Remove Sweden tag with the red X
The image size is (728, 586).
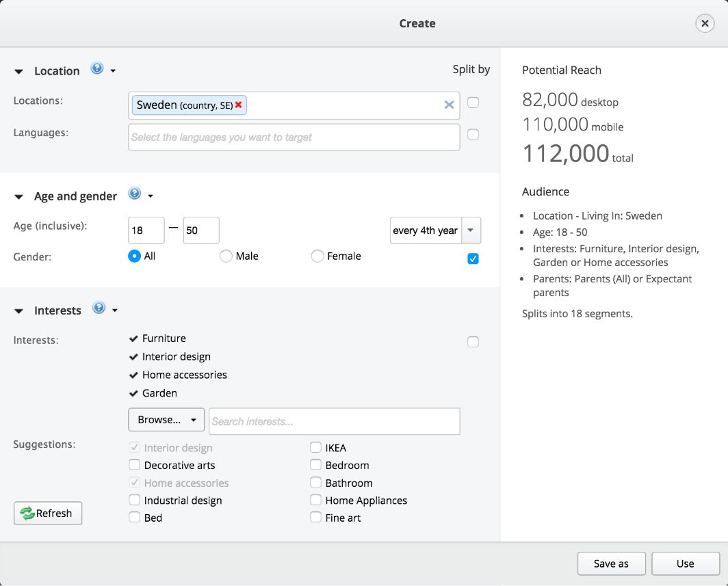pos(239,105)
